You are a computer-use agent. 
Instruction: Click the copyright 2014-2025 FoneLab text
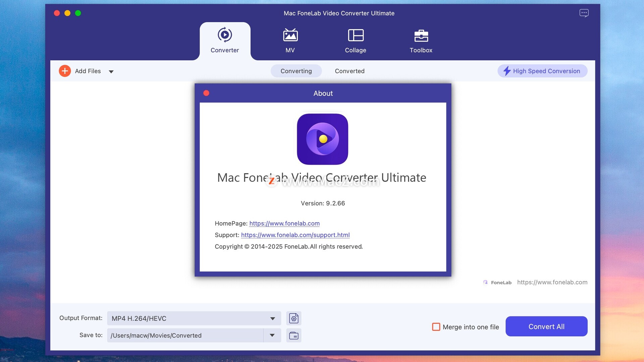point(288,246)
